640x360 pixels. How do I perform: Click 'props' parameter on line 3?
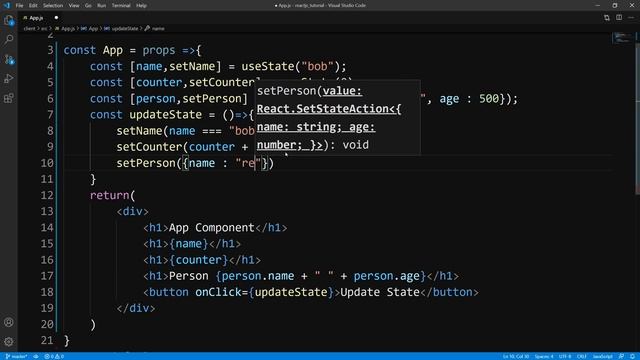click(x=158, y=50)
